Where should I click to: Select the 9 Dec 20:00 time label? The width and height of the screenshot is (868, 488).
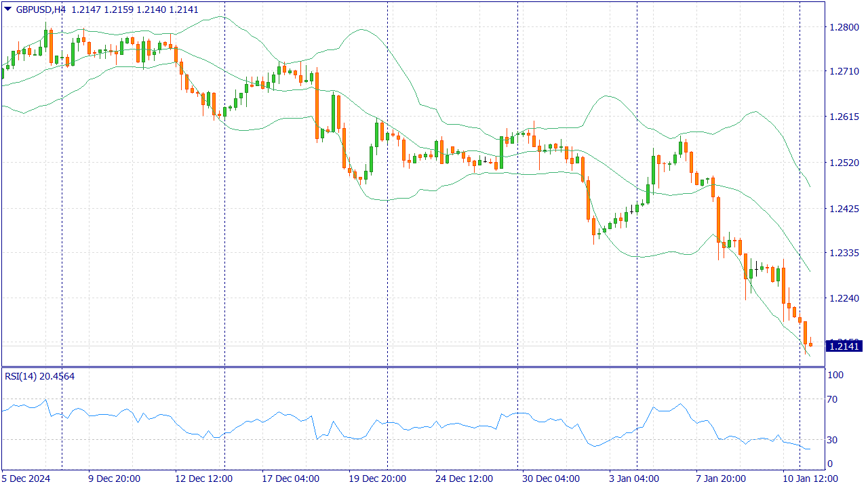tap(114, 479)
